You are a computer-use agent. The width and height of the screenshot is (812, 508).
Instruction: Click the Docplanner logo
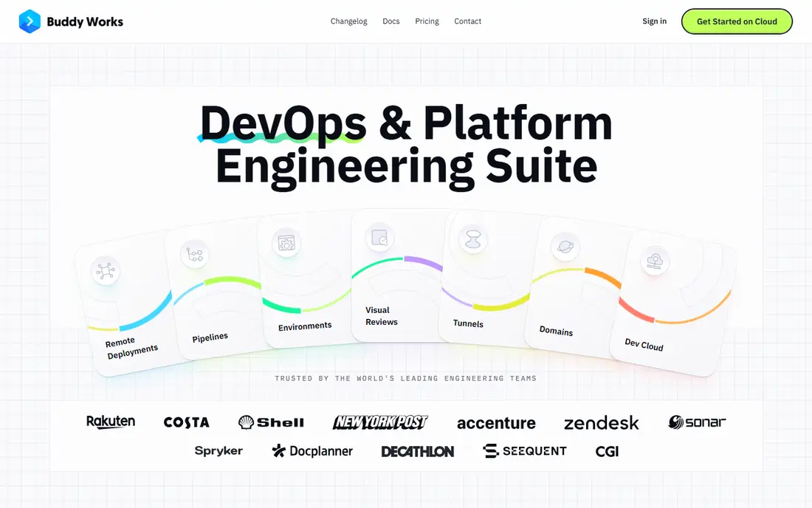point(312,451)
